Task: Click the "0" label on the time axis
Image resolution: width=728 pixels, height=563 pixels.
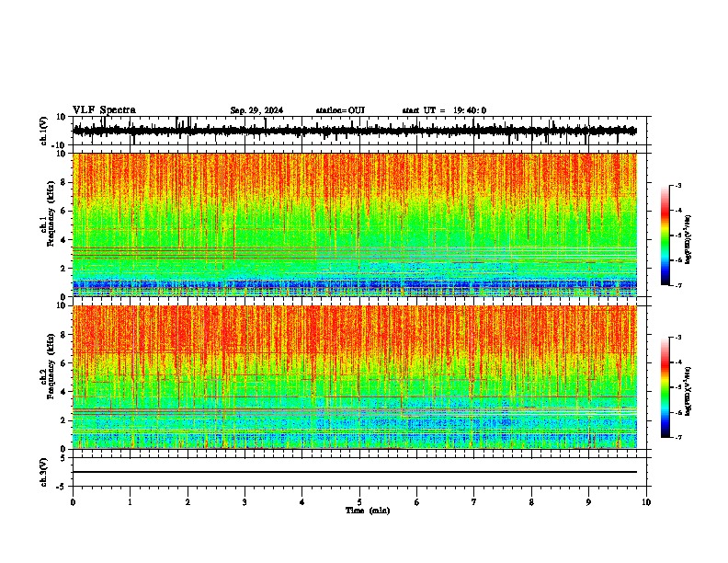Action: (73, 502)
